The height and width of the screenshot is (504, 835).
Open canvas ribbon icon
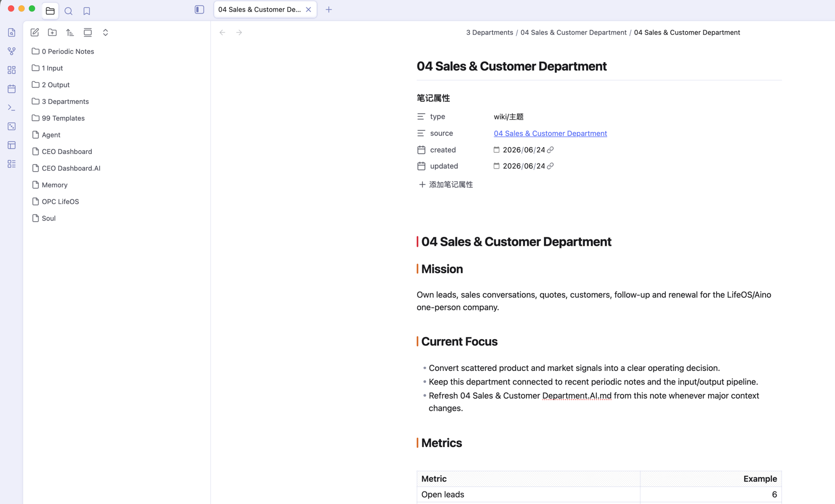tap(11, 70)
